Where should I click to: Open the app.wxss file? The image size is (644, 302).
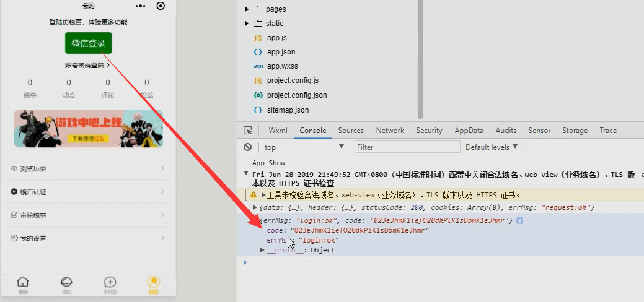[x=282, y=66]
